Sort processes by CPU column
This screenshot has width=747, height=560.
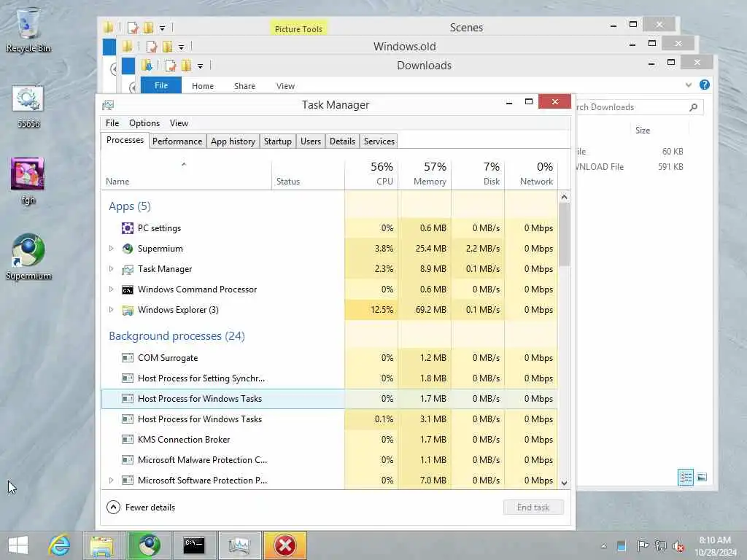371,174
